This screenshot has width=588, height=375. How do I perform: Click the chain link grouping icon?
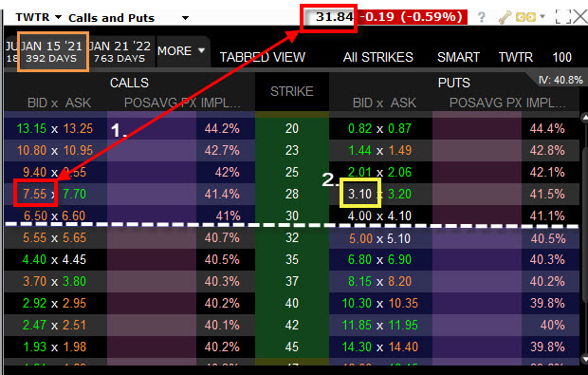[x=525, y=17]
